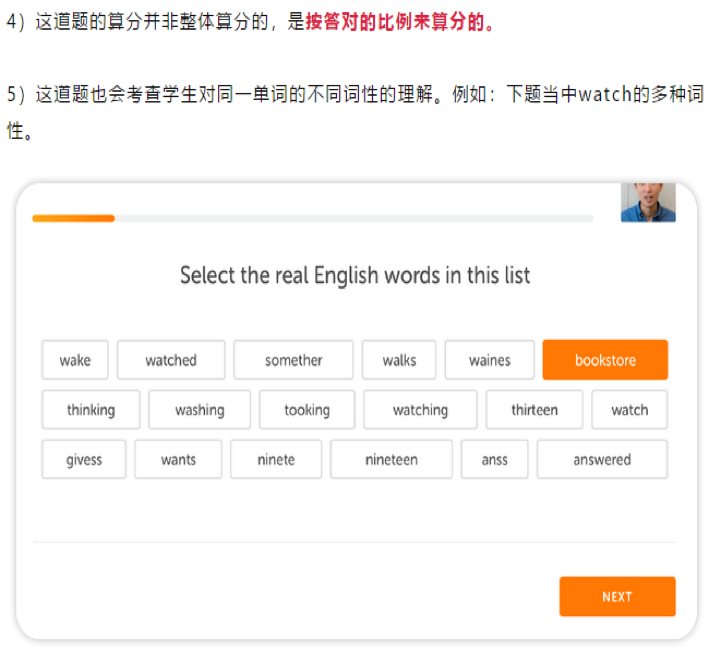Image resolution: width=708 pixels, height=650 pixels.
Task: Tap the word 'nineteen'
Action: (391, 459)
